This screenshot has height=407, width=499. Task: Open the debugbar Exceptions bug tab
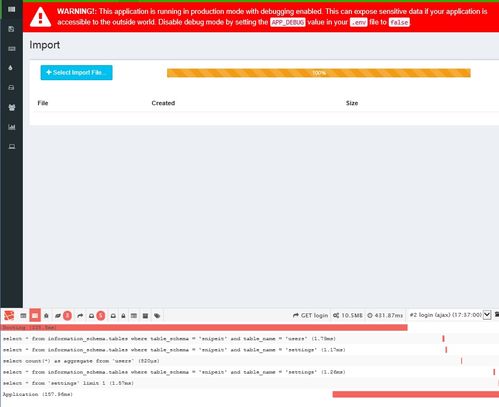click(46, 315)
